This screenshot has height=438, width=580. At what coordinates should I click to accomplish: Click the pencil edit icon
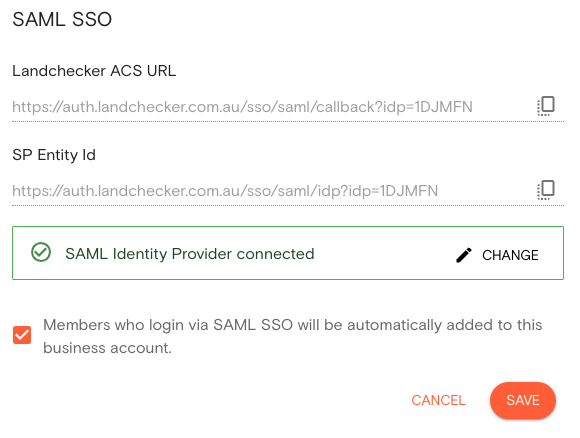pos(464,255)
